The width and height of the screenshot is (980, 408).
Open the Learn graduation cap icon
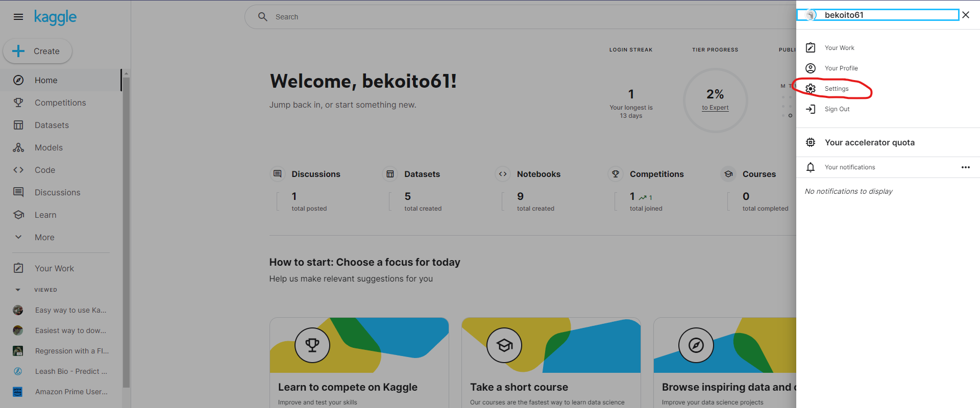18,215
